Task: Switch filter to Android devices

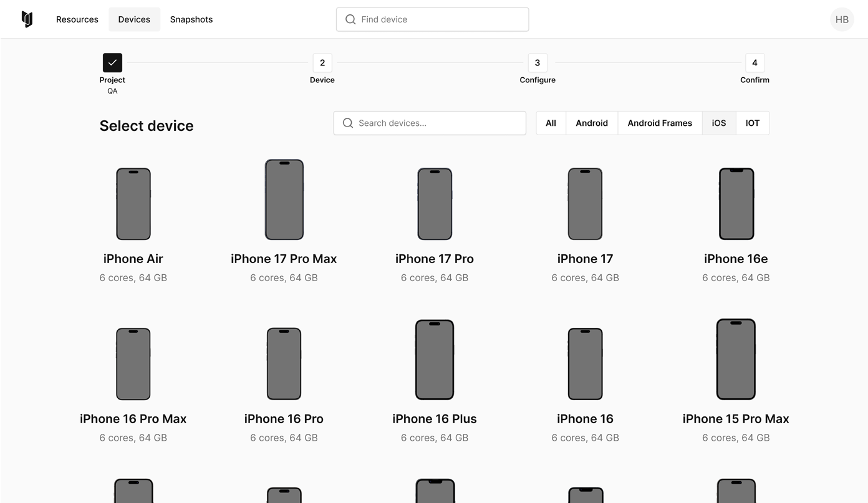Action: (x=591, y=123)
